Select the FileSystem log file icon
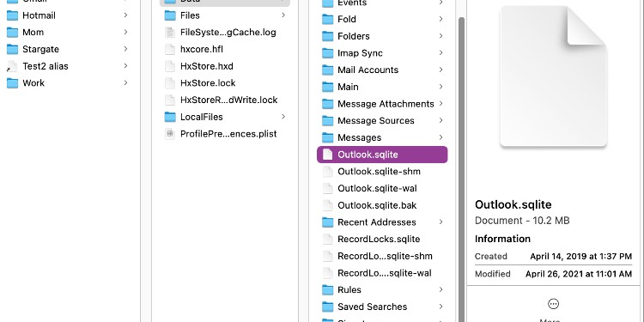This screenshot has width=644, height=322. pyautogui.click(x=170, y=33)
